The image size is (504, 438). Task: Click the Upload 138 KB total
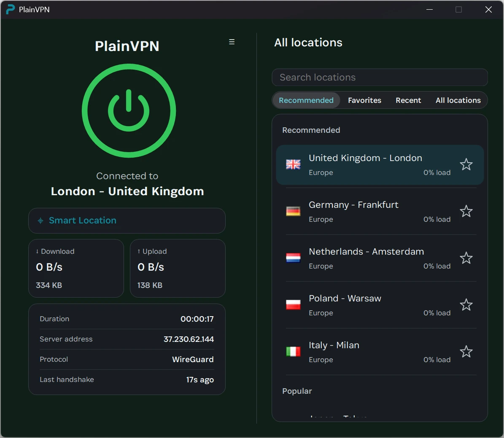pos(150,285)
